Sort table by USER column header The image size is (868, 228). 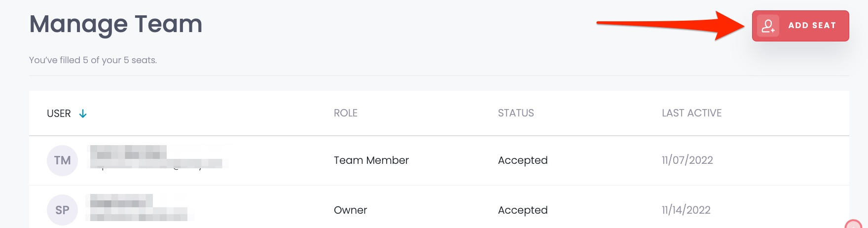[59, 114]
